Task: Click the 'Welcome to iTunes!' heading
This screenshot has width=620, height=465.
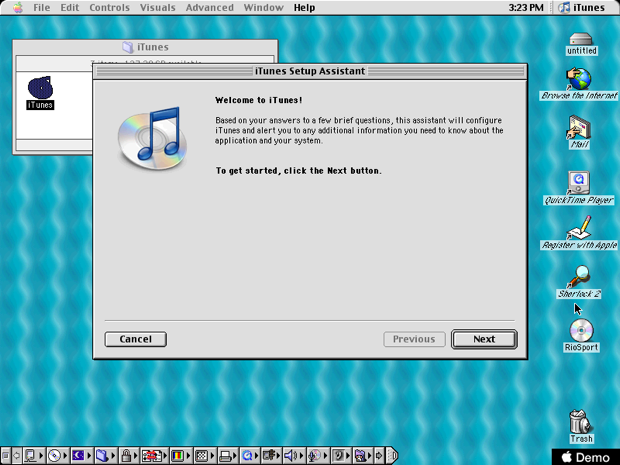Action: pyautogui.click(x=259, y=100)
